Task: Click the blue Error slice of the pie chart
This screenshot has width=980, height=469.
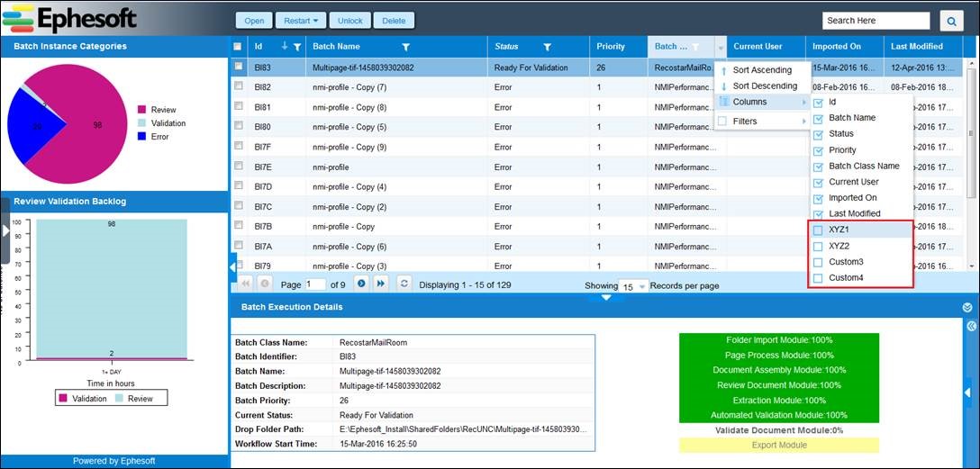Action: click(x=34, y=127)
